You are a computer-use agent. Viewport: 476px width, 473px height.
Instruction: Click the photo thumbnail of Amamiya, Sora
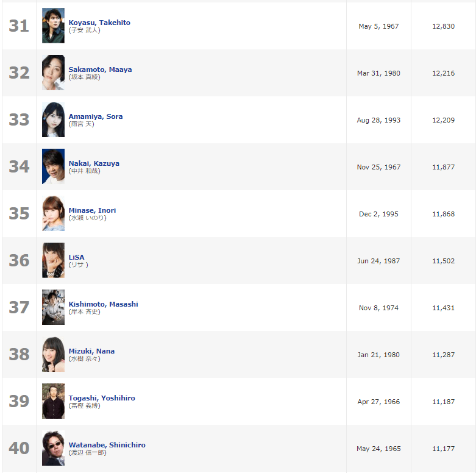(53, 119)
